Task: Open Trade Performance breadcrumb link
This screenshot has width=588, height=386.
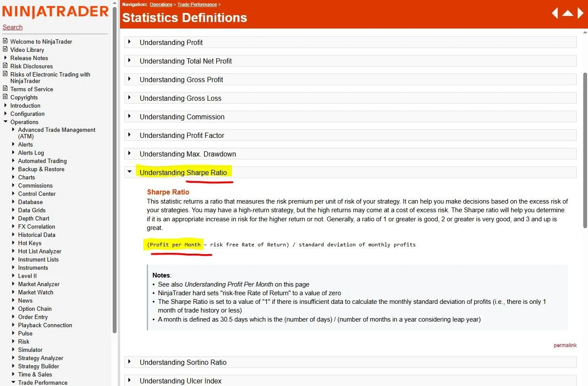Action: (x=197, y=4)
